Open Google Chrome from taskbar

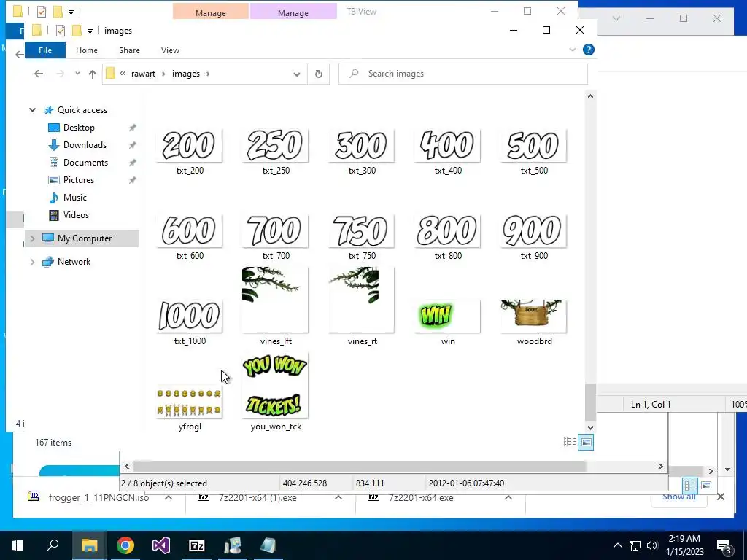[125, 545]
